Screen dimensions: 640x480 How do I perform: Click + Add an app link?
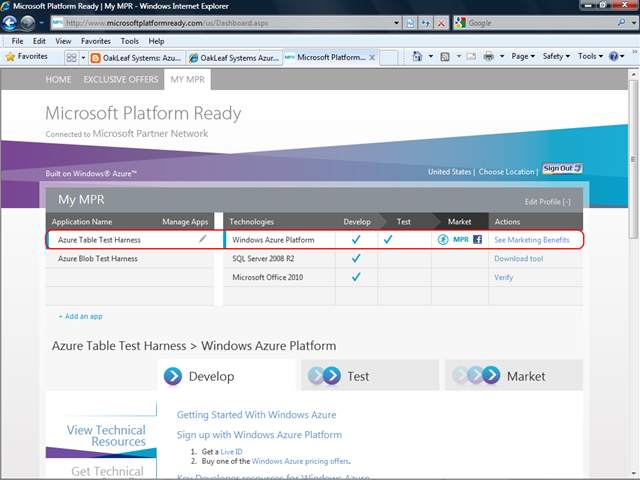tap(80, 316)
